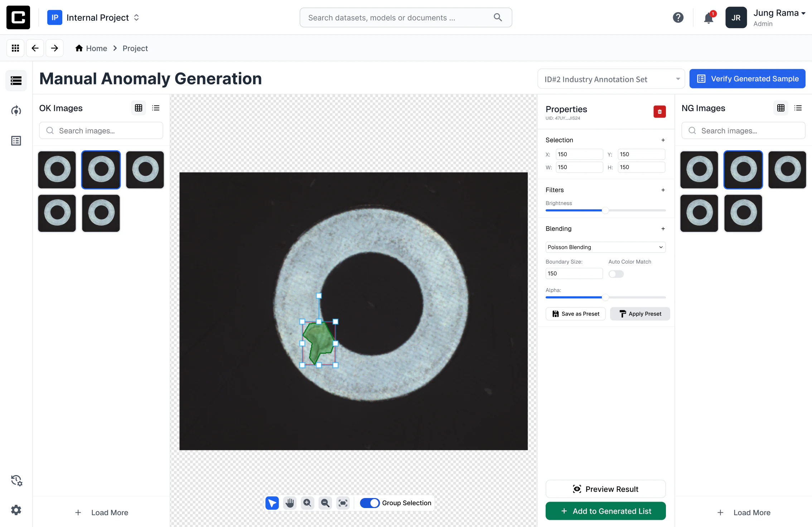Viewport: 812px width, 527px height.
Task: Select the first NG Images thumbnail in second row
Action: (x=699, y=213)
